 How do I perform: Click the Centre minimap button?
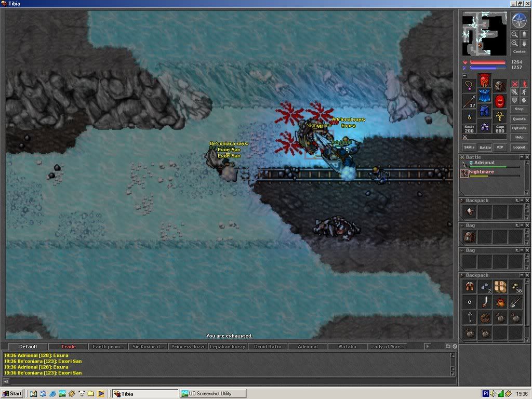[x=519, y=51]
